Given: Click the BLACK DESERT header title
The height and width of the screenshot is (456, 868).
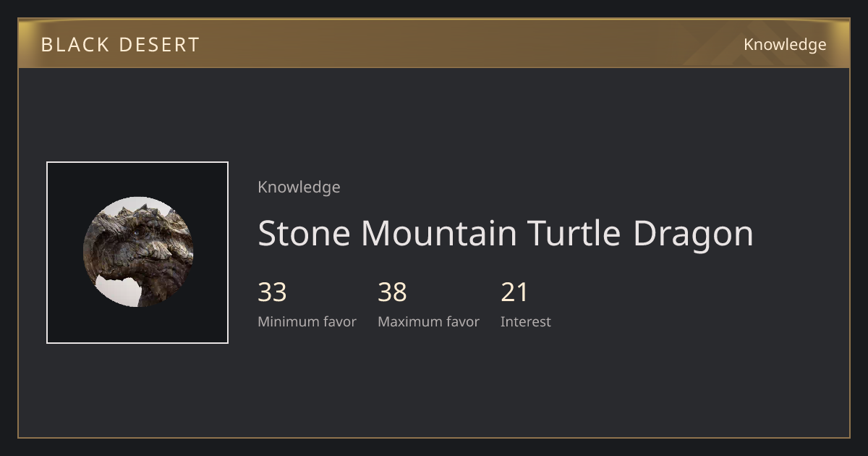Looking at the screenshot, I should click(x=120, y=45).
